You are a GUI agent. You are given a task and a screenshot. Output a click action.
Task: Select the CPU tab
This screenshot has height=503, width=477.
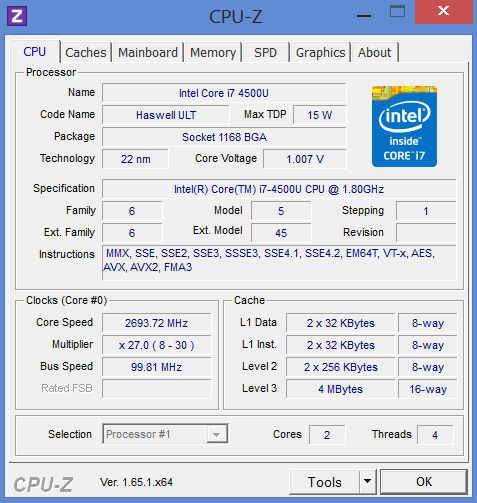[x=35, y=52]
